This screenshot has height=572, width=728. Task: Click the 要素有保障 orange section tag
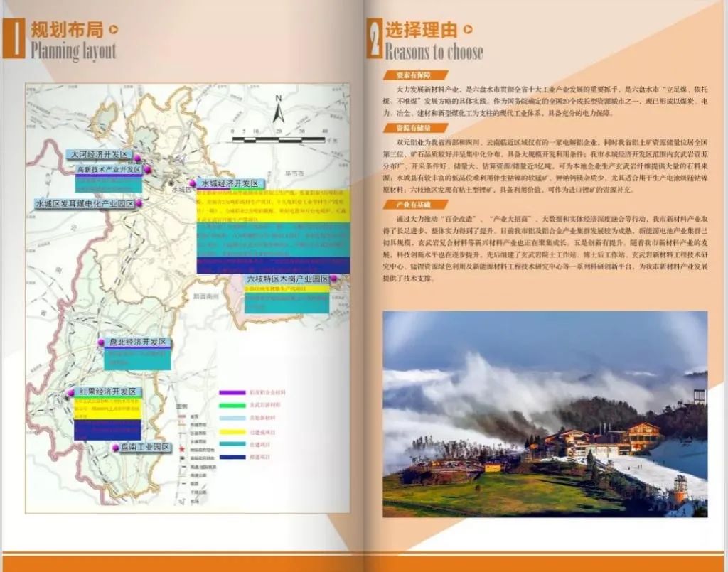pyautogui.click(x=415, y=75)
